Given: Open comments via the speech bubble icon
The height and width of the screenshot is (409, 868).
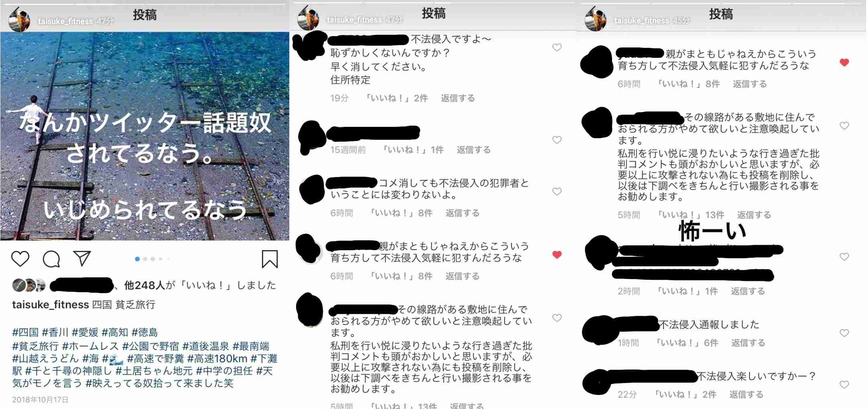Looking at the screenshot, I should pyautogui.click(x=51, y=259).
